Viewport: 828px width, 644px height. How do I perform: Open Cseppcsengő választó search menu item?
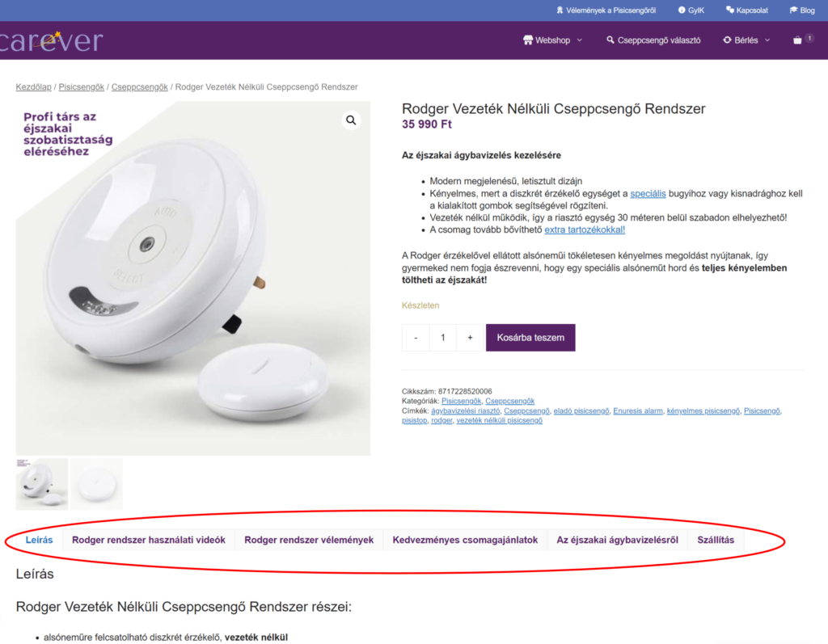click(x=653, y=40)
